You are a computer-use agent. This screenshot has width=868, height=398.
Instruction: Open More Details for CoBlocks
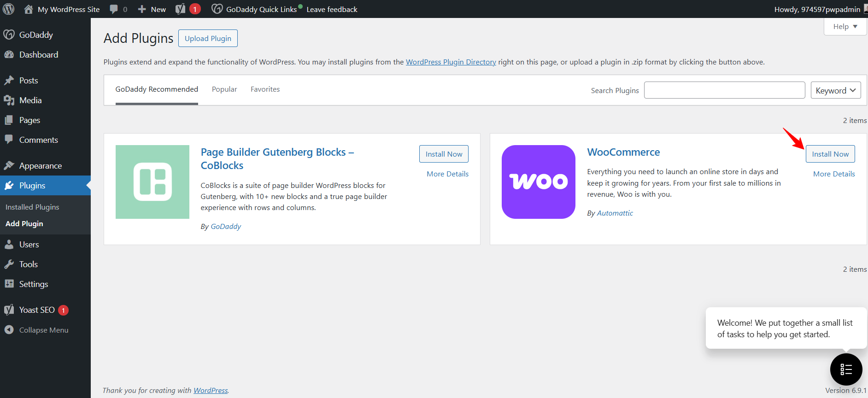(x=447, y=174)
